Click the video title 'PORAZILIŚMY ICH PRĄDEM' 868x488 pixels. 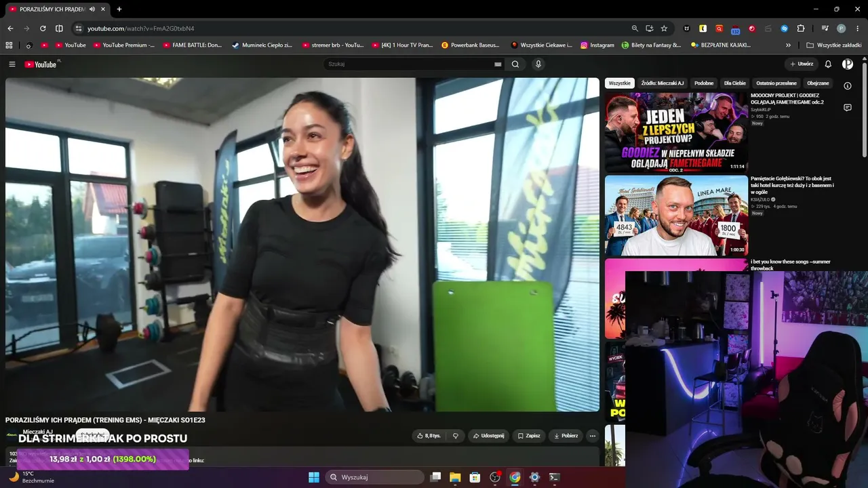point(105,420)
